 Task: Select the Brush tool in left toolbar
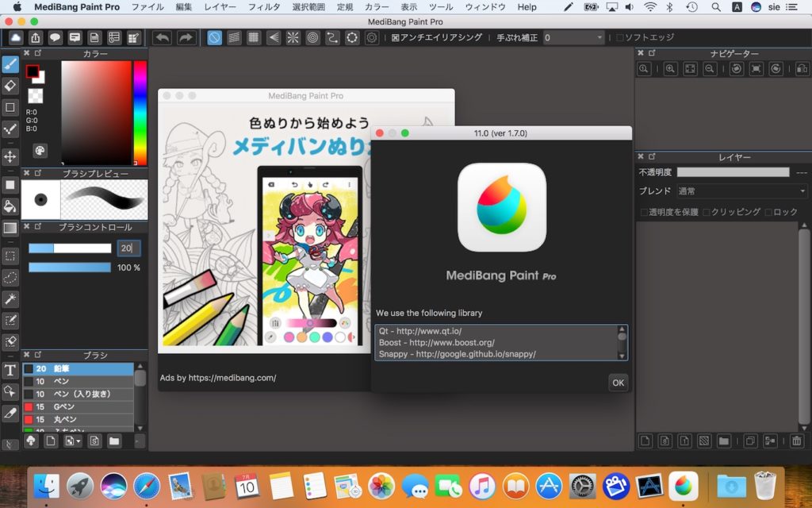pyautogui.click(x=10, y=63)
